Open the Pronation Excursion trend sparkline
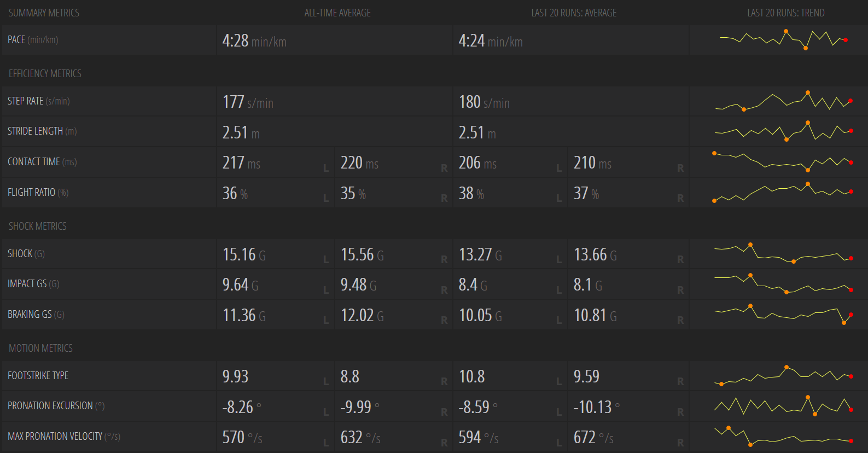Screen dimensions: 868x453 783,405
